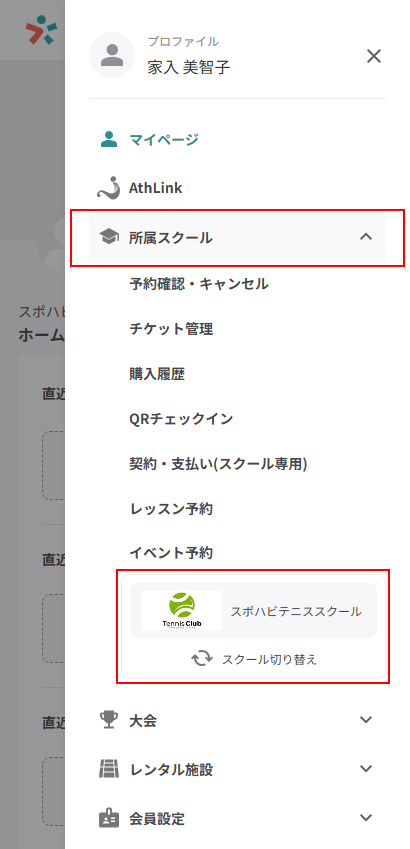Open the profile avatar icon
410x849 pixels.
point(112,55)
